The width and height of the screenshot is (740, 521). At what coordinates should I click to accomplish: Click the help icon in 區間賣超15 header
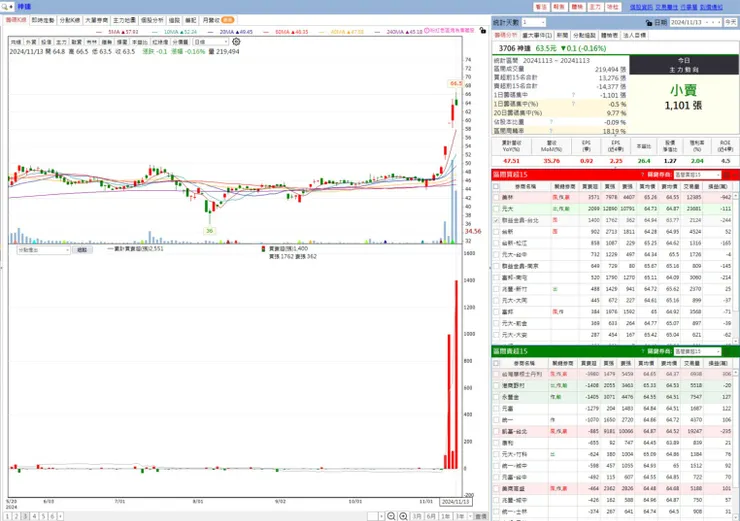643,352
